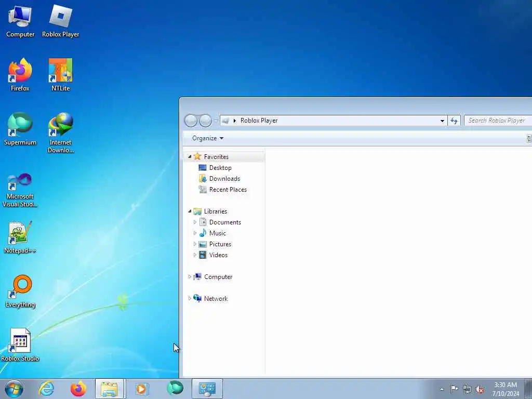Click the Explorer Forward navigation button
Viewport: 532px width, 399px height.
pyautogui.click(x=205, y=121)
